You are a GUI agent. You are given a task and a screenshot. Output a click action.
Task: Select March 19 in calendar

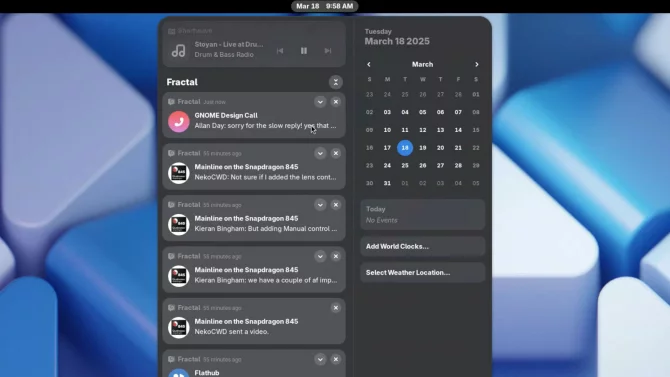click(x=423, y=148)
